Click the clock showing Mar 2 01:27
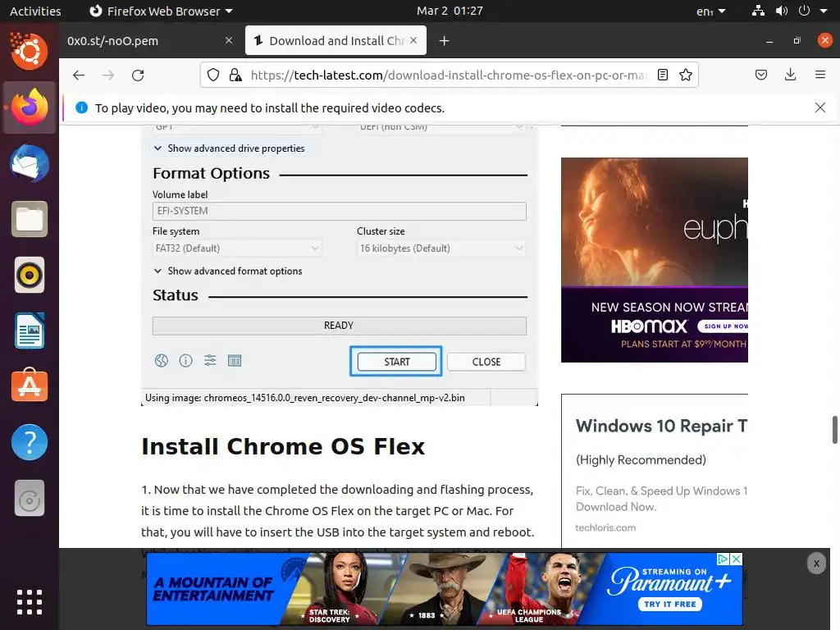The height and width of the screenshot is (630, 840). (450, 11)
